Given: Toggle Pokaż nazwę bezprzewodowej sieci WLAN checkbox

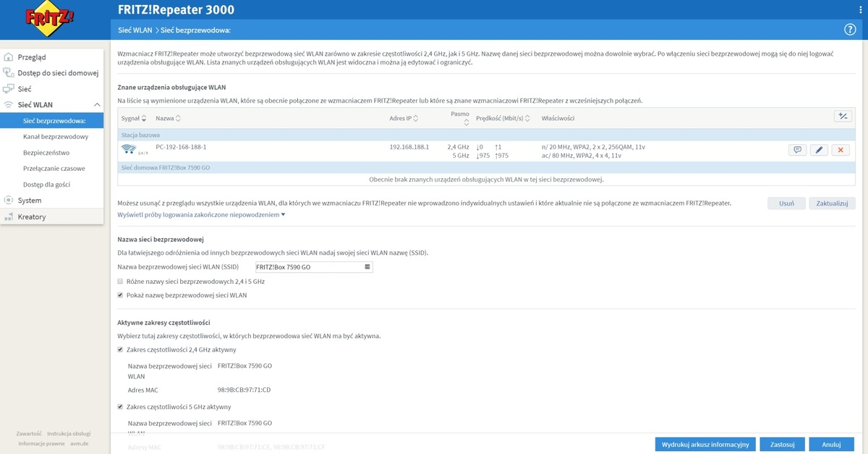Looking at the screenshot, I should tap(121, 295).
